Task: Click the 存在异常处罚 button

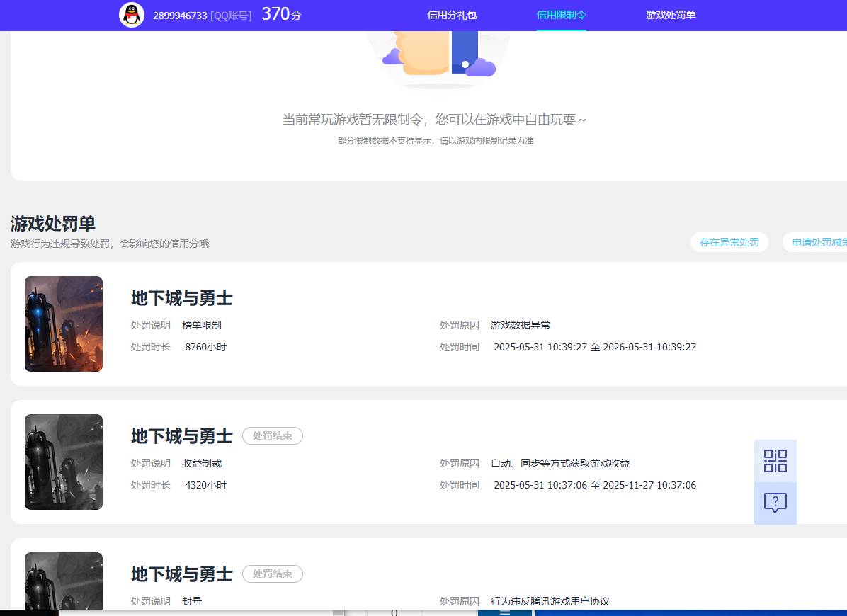Action: click(x=729, y=242)
